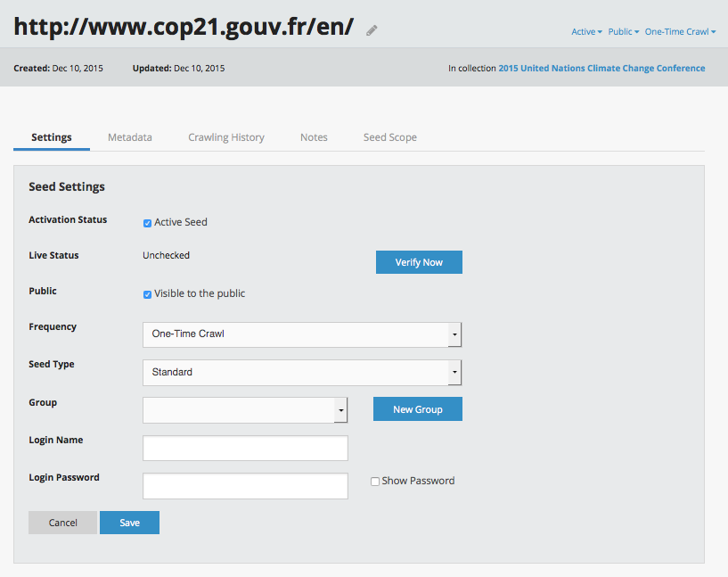Open the Frequency One-Time Crawl dropdown
Viewport: 728px width, 577px height.
pos(302,334)
